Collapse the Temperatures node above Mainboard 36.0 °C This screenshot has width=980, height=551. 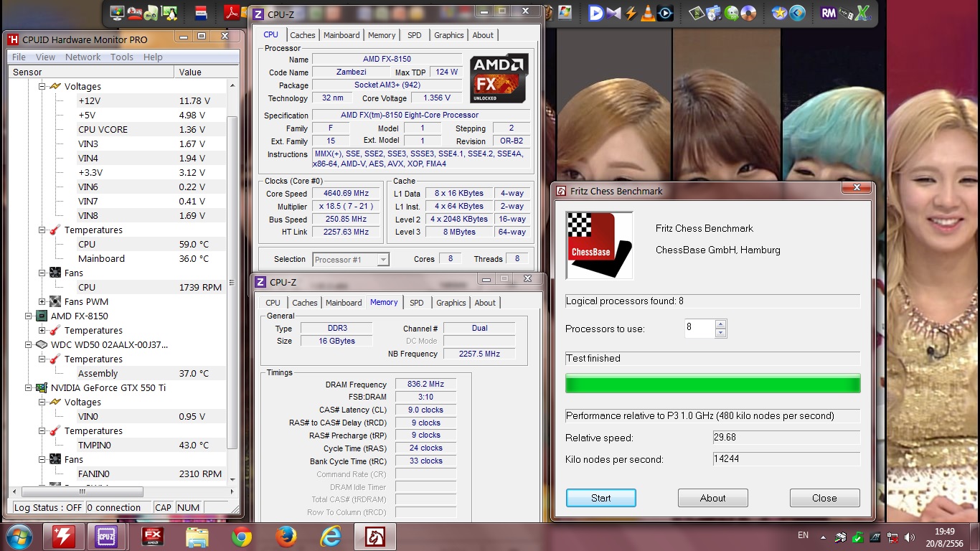point(42,230)
